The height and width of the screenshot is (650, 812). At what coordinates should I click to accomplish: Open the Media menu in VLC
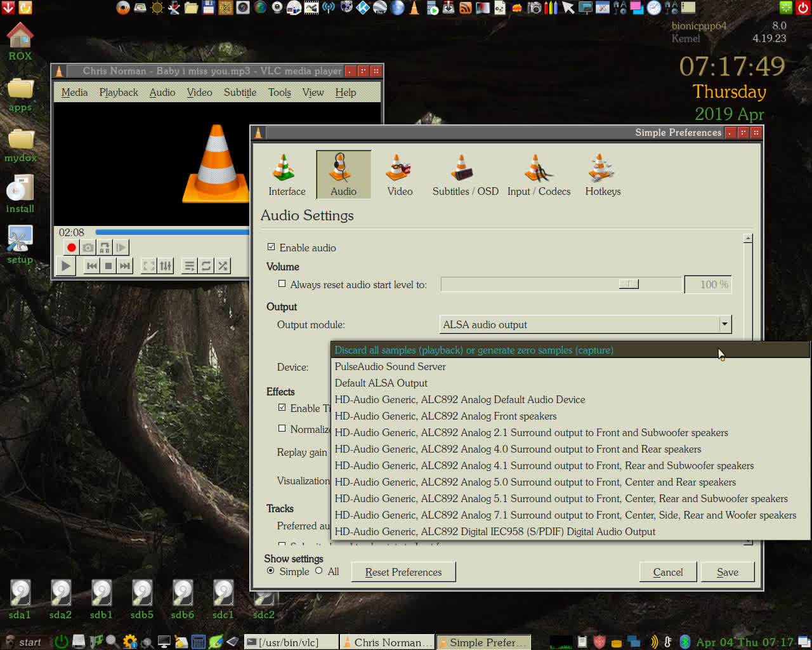[74, 92]
